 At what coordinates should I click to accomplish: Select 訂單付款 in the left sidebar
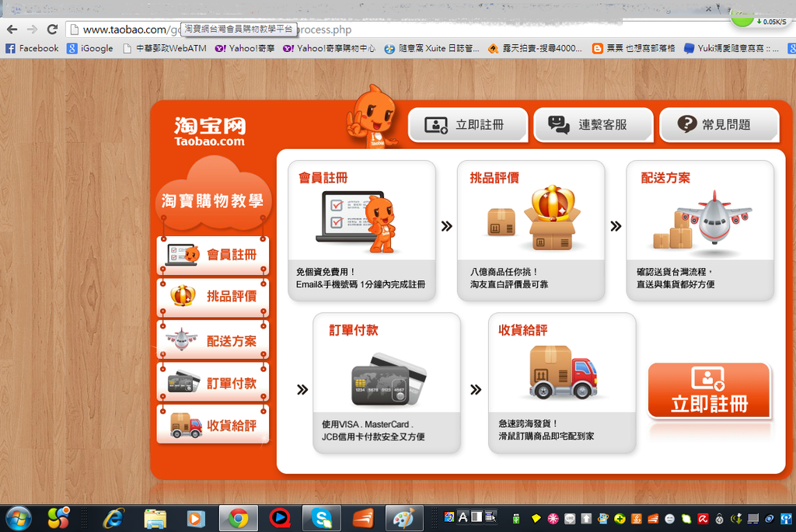click(213, 382)
